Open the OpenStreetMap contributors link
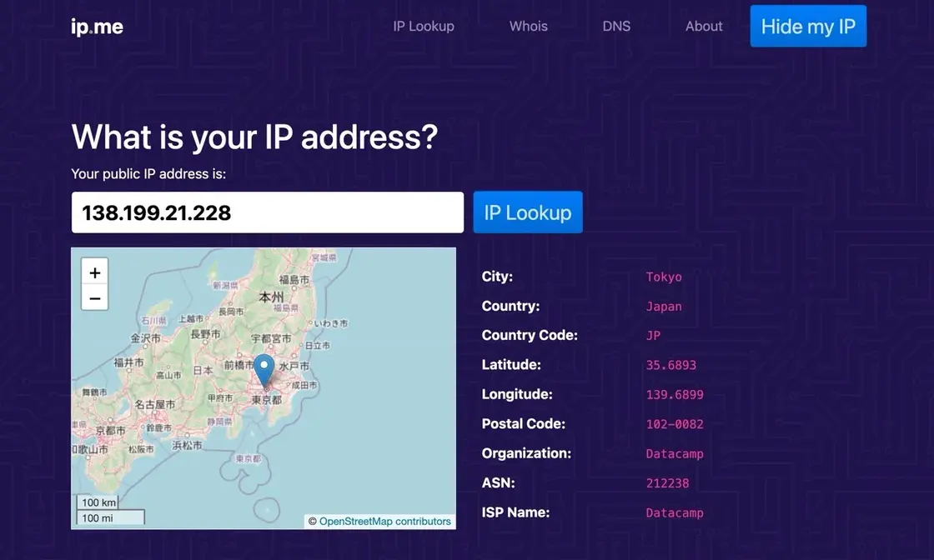The image size is (934, 560). pyautogui.click(x=384, y=522)
